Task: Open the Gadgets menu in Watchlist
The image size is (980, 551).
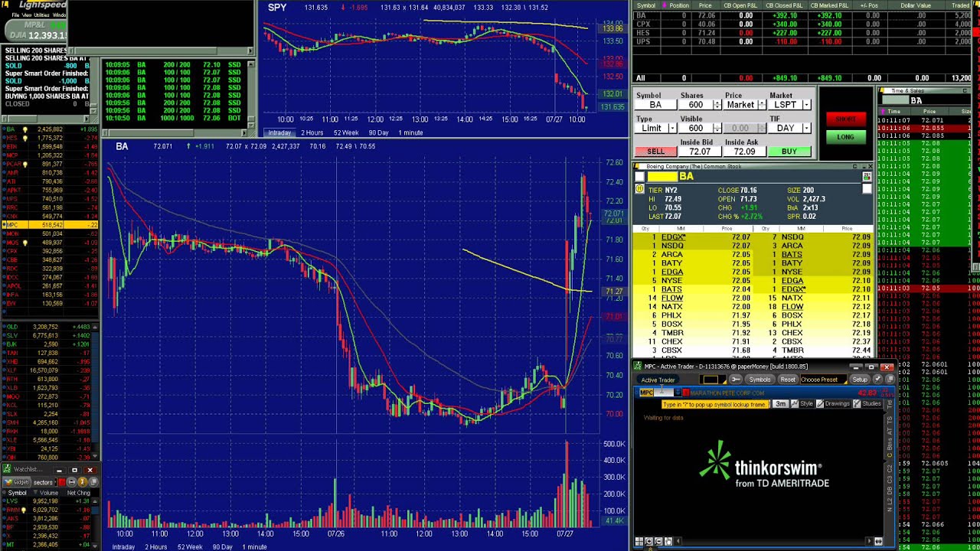Action: [x=17, y=482]
